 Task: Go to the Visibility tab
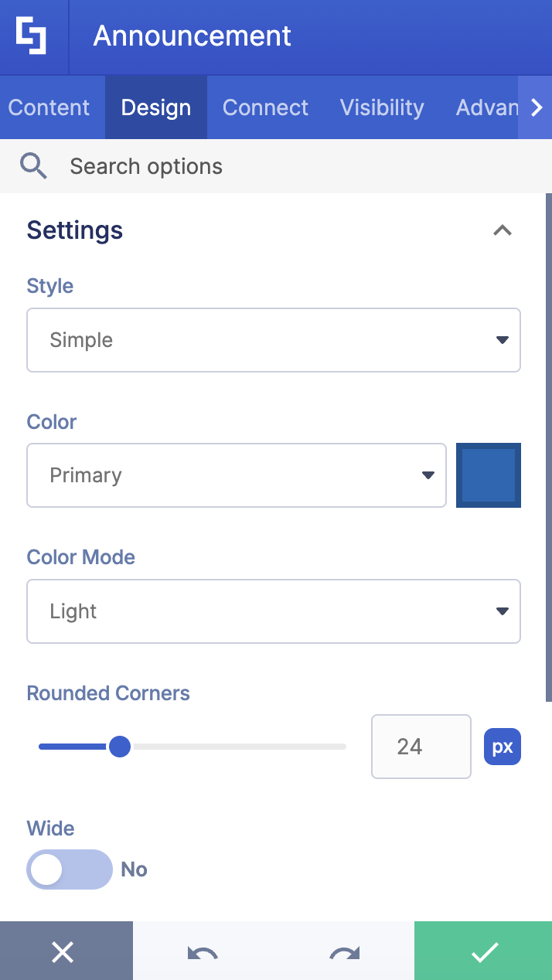point(382,107)
